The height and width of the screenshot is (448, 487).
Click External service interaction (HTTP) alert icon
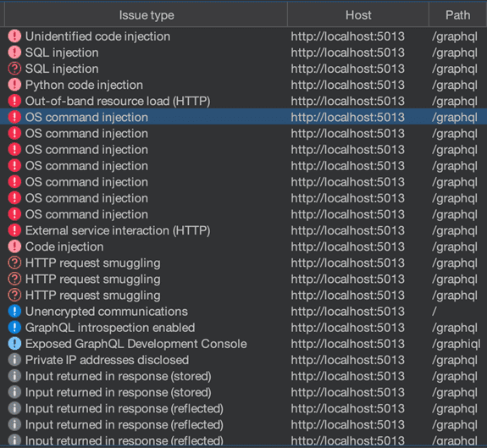click(14, 230)
